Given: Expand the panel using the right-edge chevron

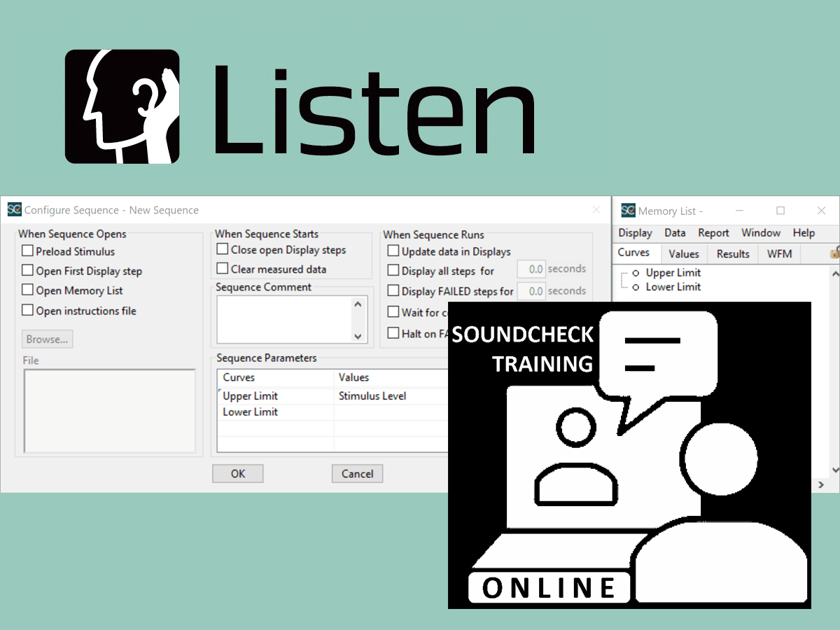Looking at the screenshot, I should point(820,484).
